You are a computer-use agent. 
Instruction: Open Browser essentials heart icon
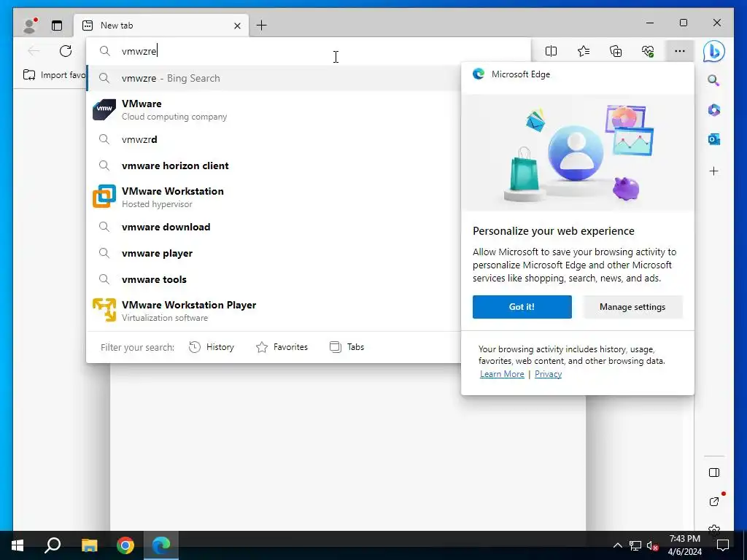(x=648, y=51)
